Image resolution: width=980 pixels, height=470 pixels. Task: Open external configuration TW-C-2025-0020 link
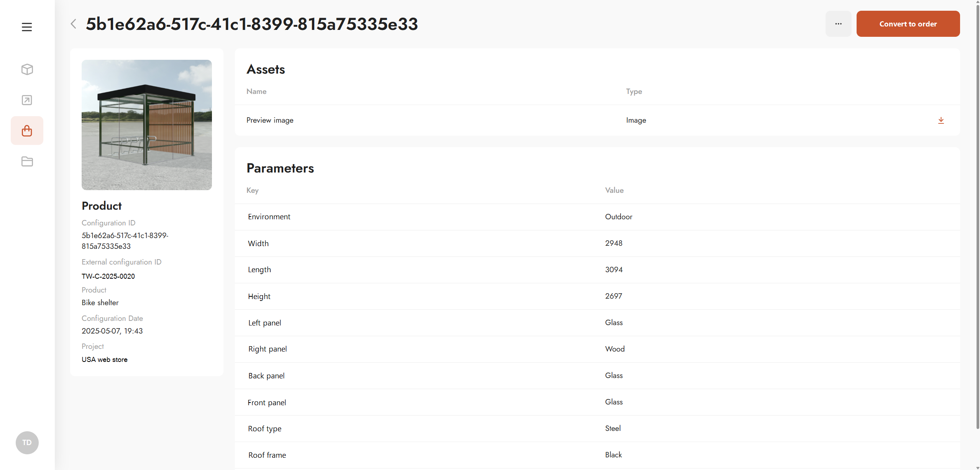coord(108,276)
